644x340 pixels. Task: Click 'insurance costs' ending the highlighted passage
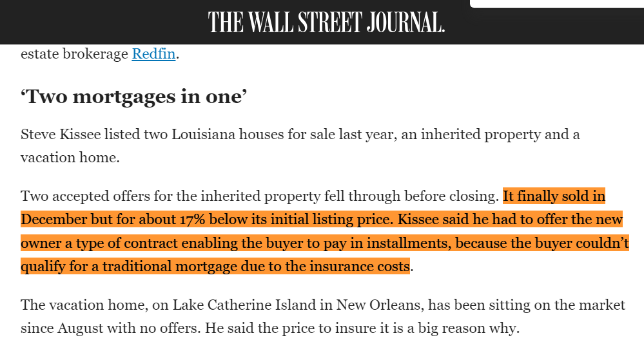click(x=364, y=266)
